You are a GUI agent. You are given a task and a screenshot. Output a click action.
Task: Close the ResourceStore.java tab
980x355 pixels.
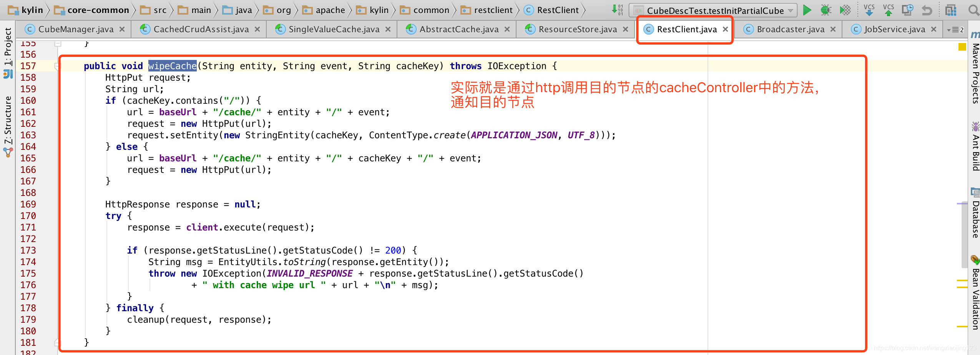[625, 29]
